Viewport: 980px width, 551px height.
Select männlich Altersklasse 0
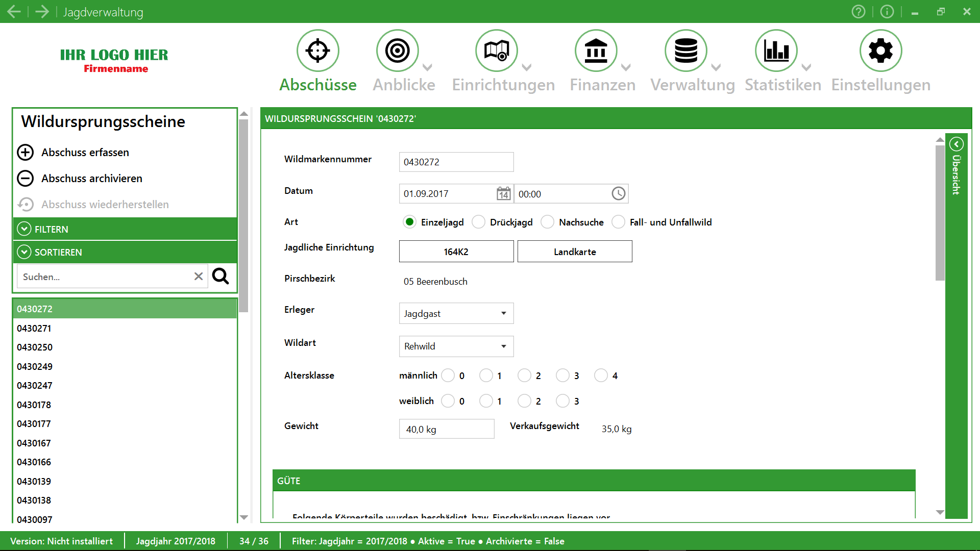tap(448, 375)
